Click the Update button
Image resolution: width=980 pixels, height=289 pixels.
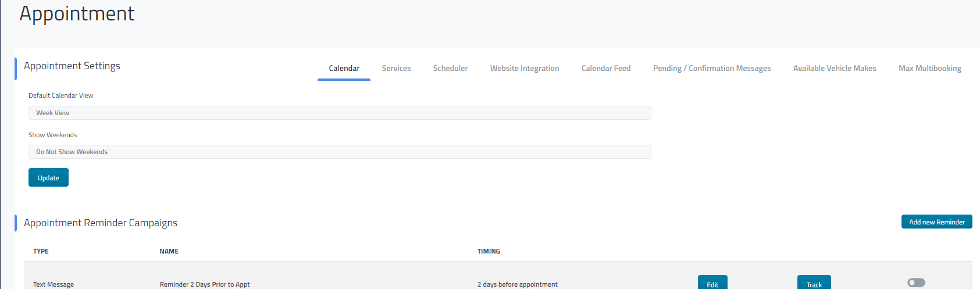[48, 177]
